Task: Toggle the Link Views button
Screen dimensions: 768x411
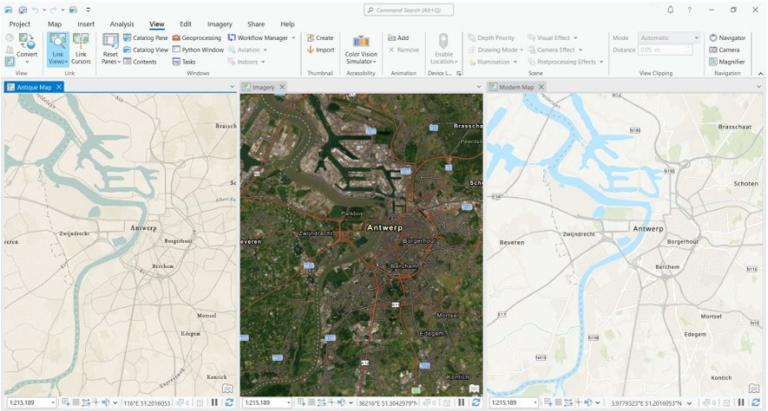Action: tap(58, 49)
